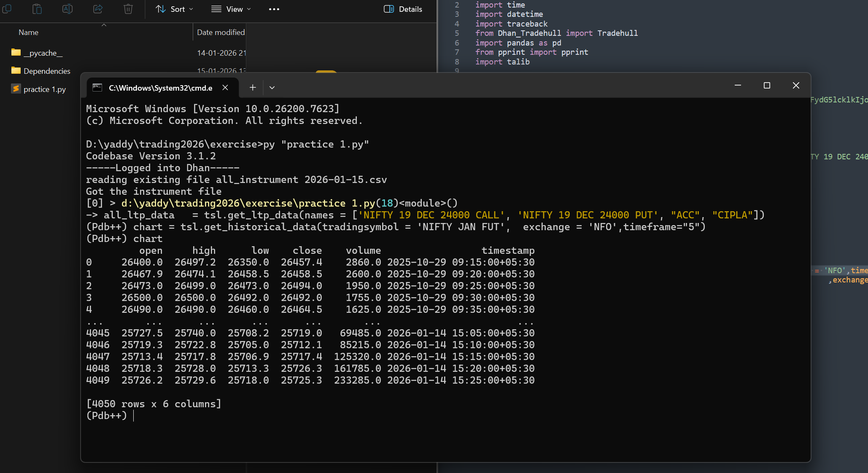Screen dimensions: 868x473
Task: Sort by the Date modified column header
Action: click(221, 32)
